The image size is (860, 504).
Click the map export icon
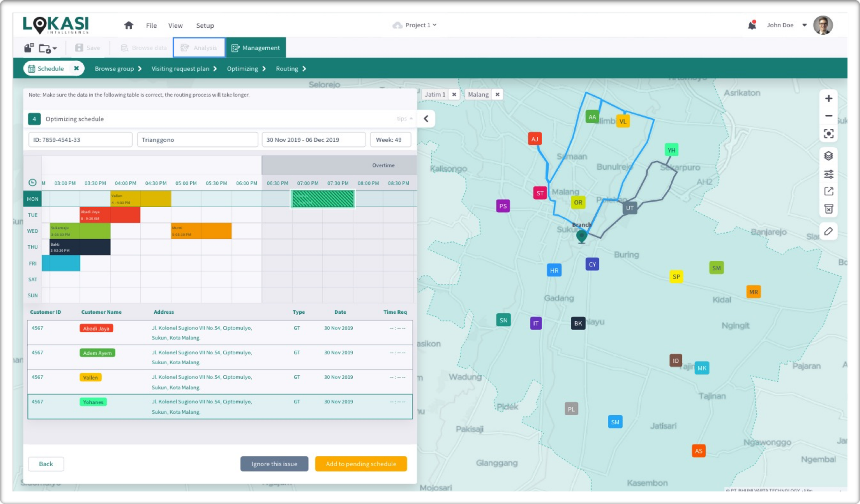(828, 192)
